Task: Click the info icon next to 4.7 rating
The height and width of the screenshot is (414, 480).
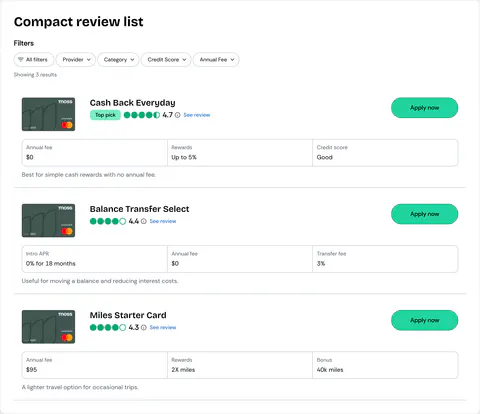Action: coord(178,115)
